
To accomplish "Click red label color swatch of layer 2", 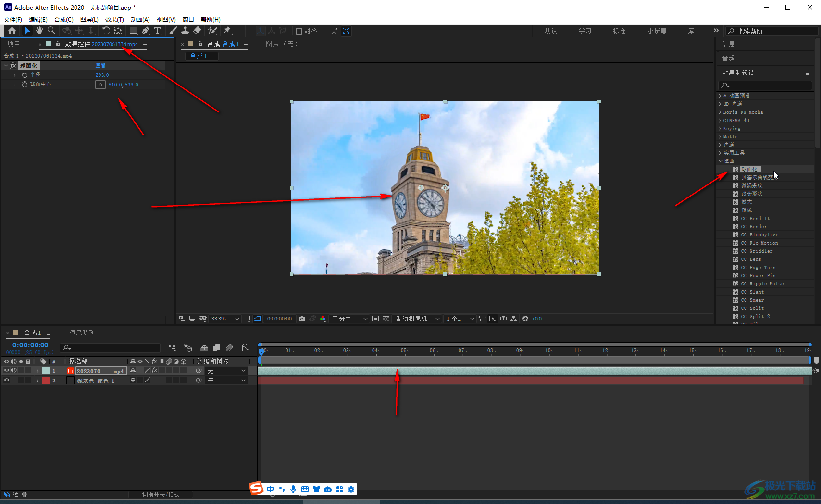I will (x=46, y=381).
